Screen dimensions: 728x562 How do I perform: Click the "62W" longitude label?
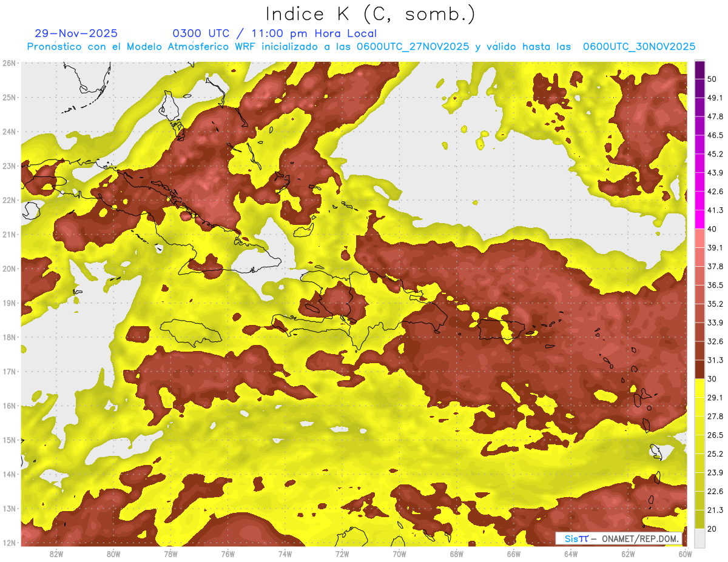pyautogui.click(x=628, y=554)
